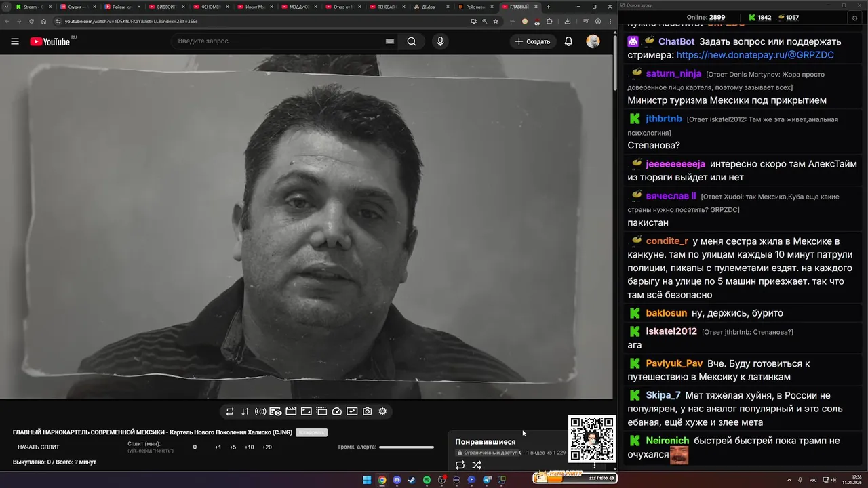Toggle playlist shuffle in Понравившиеся panel

(477, 465)
